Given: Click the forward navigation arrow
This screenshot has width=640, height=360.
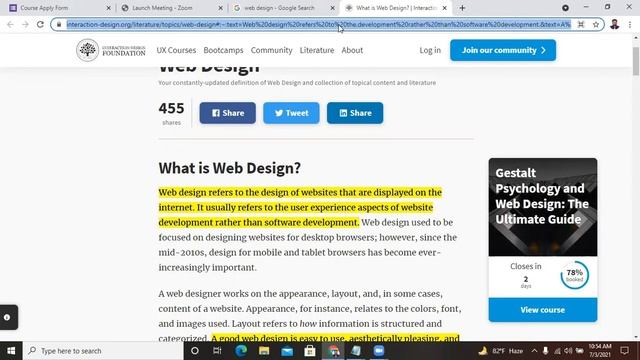Looking at the screenshot, I should pyautogui.click(x=25, y=24).
